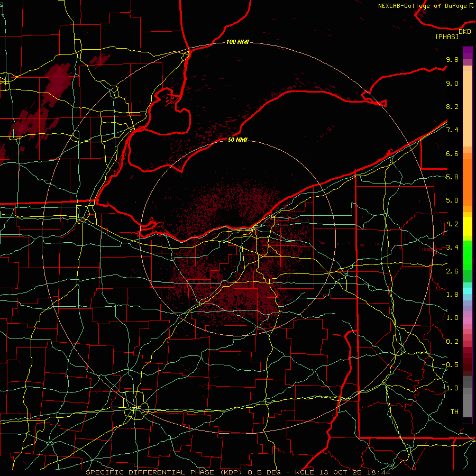Click the 0.2 color scale value
The height and width of the screenshot is (476, 476).
pos(452,342)
